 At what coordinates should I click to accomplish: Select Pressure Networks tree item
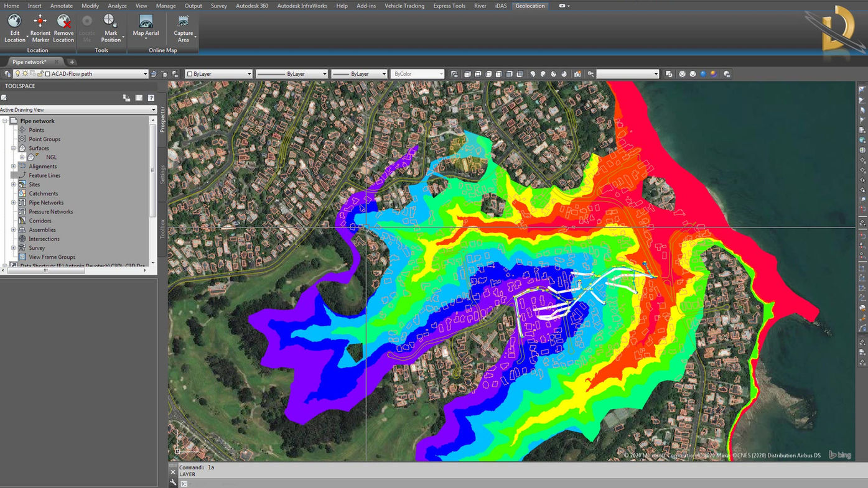(51, 211)
